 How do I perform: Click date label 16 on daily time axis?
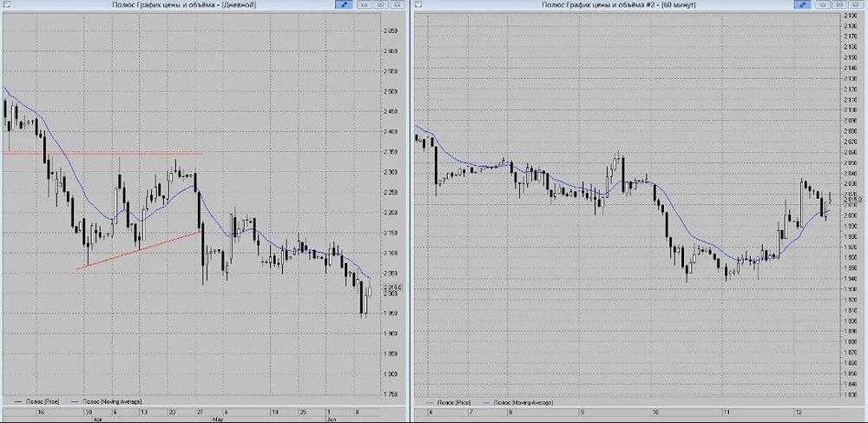tap(40, 413)
